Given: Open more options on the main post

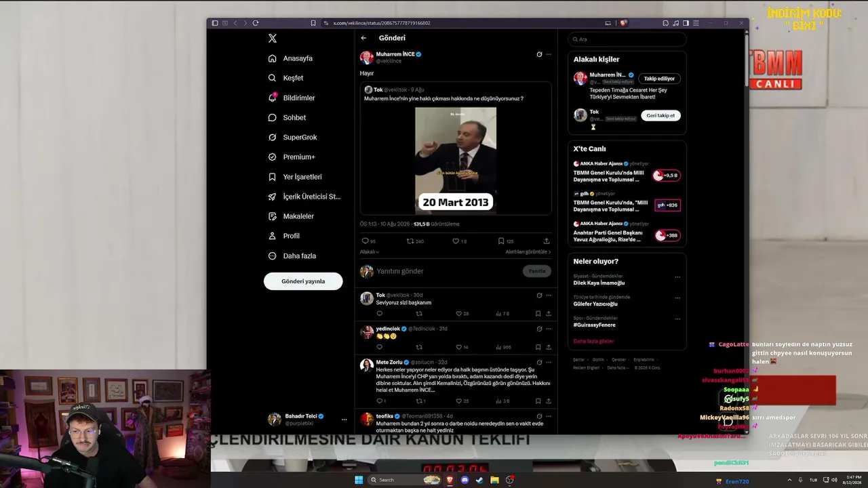Looking at the screenshot, I should (x=549, y=54).
